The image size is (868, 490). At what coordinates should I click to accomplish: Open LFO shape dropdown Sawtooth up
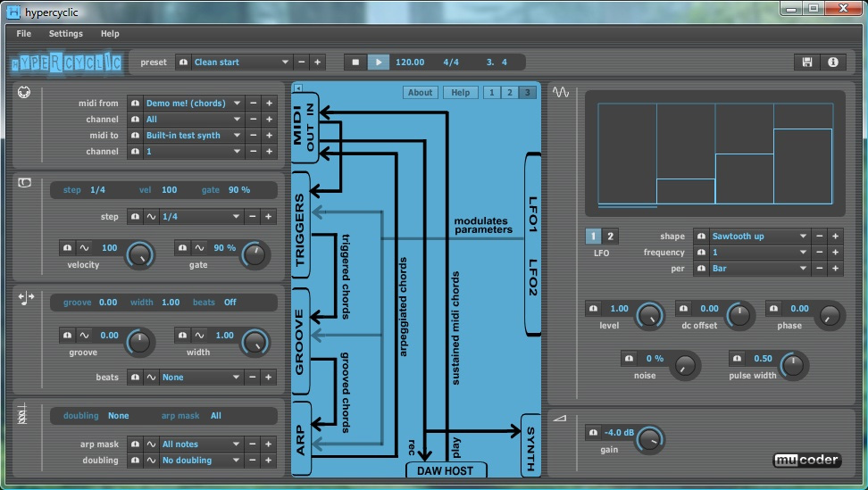(x=759, y=237)
